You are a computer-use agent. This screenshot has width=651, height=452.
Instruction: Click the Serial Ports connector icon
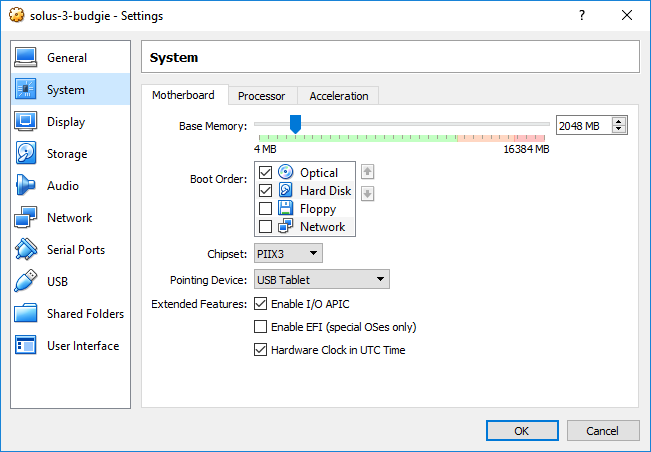(25, 249)
